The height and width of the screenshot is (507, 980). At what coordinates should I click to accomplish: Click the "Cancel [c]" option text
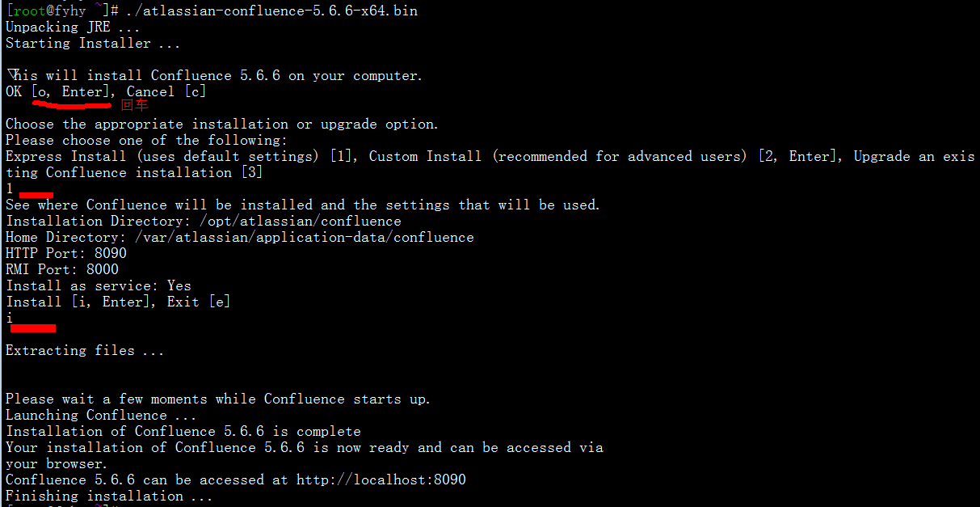[166, 91]
